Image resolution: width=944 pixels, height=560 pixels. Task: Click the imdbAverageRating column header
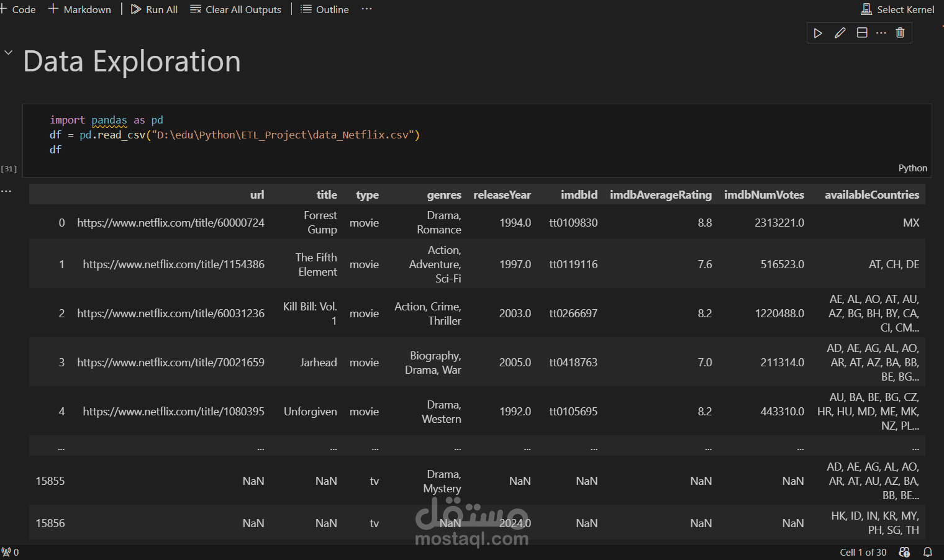click(661, 195)
